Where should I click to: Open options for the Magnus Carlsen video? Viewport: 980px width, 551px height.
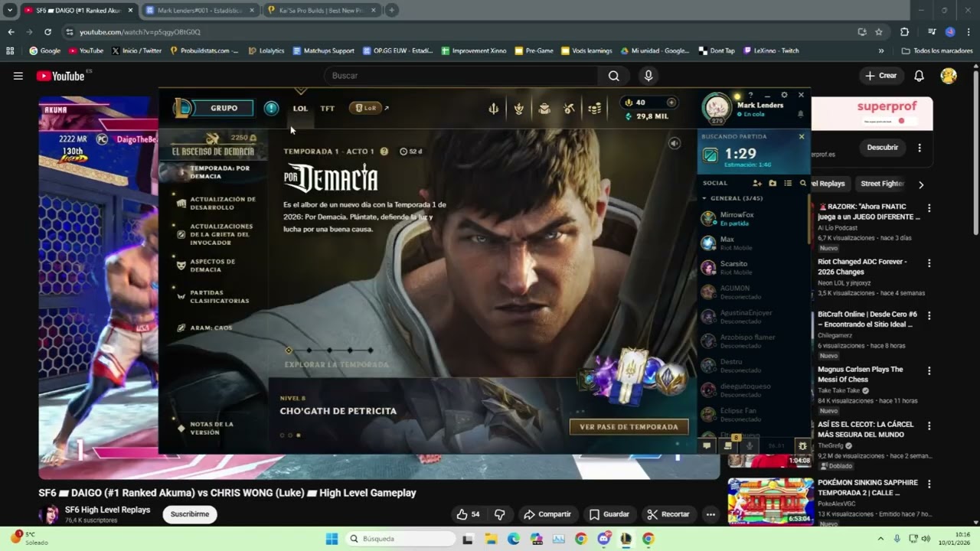(929, 371)
